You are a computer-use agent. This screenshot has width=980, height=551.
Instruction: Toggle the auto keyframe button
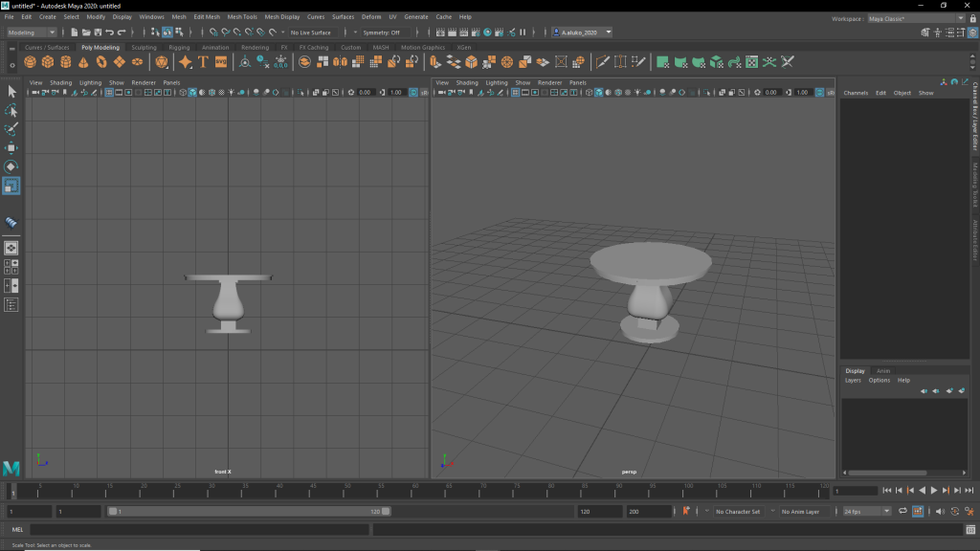(685, 512)
